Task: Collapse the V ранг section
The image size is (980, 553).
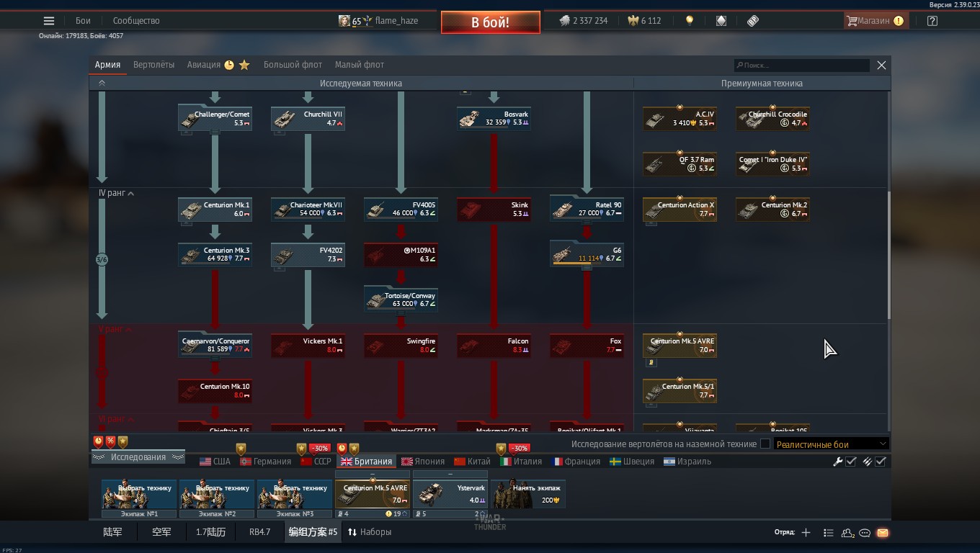Action: pyautogui.click(x=129, y=330)
